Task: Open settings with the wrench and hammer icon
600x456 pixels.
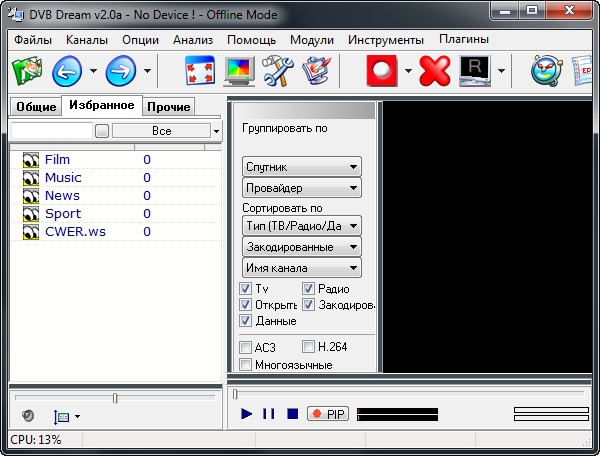Action: (x=274, y=71)
